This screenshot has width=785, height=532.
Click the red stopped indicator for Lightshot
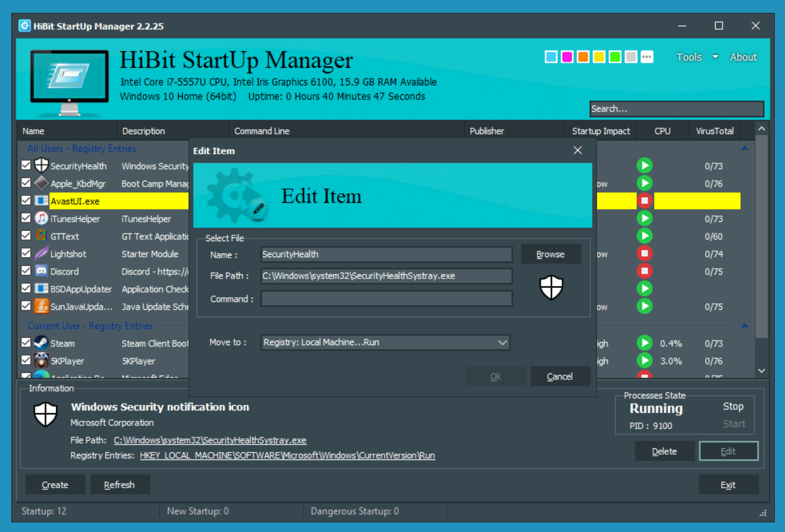pyautogui.click(x=644, y=253)
